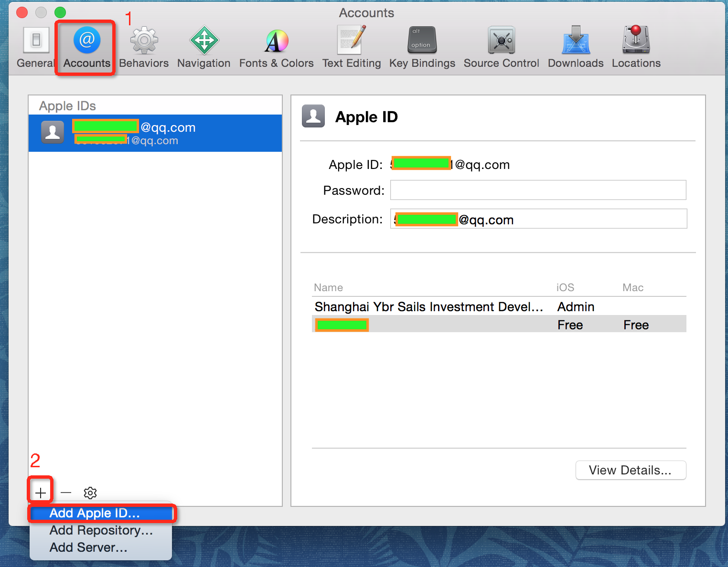The image size is (728, 567).
Task: Open the Downloads preferences pane
Action: (576, 48)
